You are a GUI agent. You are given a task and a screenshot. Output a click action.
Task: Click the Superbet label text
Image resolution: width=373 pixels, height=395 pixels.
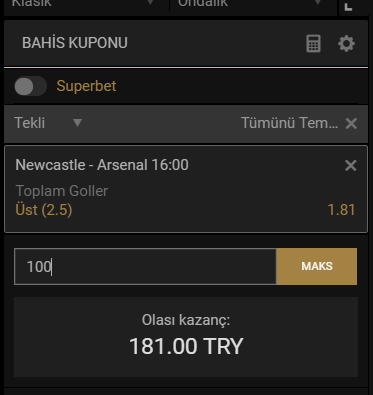click(x=86, y=86)
